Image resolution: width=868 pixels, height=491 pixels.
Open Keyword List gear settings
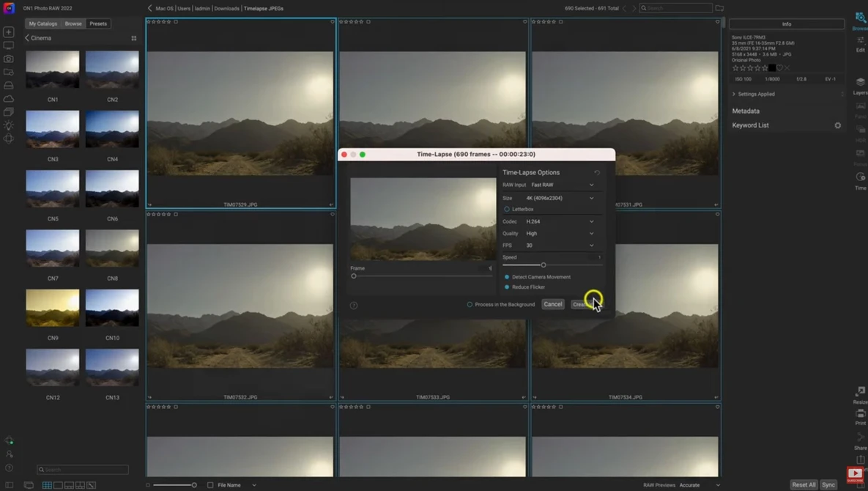tap(837, 125)
